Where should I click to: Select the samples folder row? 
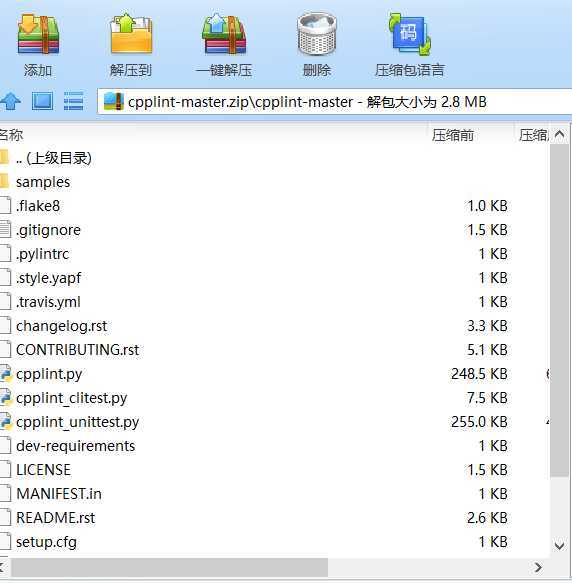click(274, 182)
